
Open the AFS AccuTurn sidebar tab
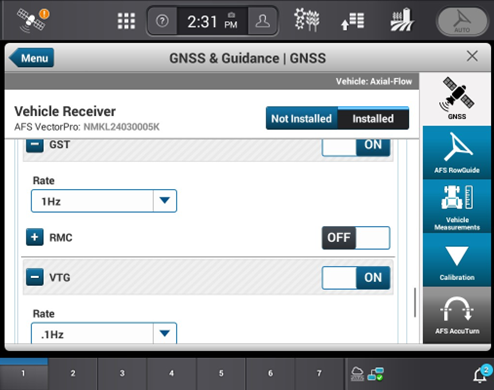457,315
